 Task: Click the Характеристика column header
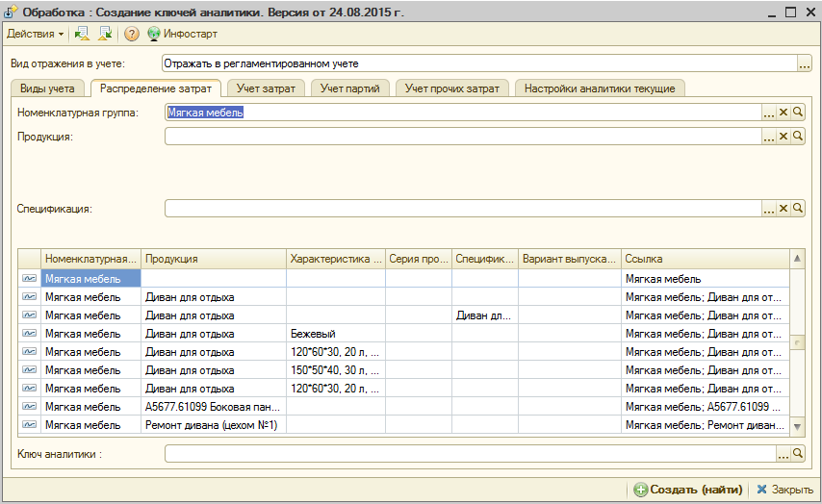coord(336,259)
